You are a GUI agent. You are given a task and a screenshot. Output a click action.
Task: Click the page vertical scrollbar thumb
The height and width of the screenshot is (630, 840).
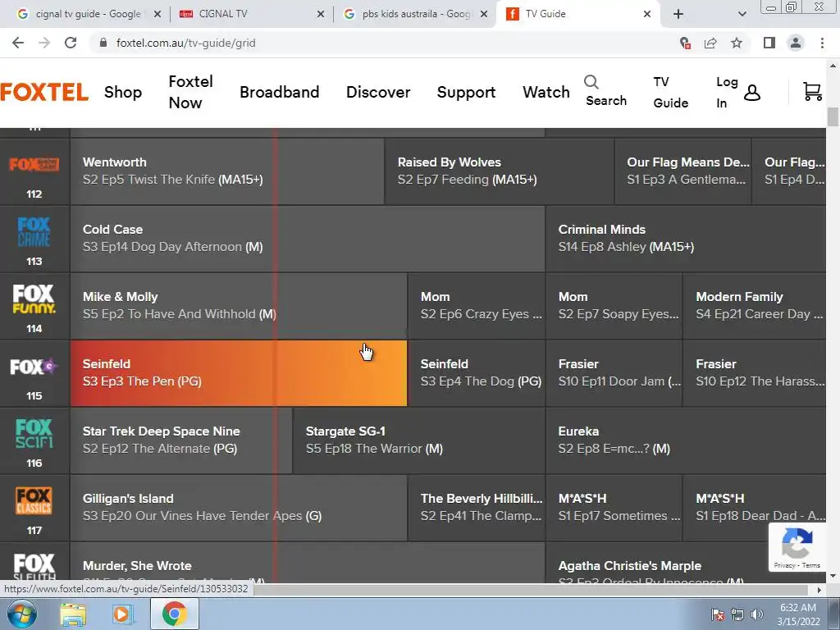[x=833, y=116]
